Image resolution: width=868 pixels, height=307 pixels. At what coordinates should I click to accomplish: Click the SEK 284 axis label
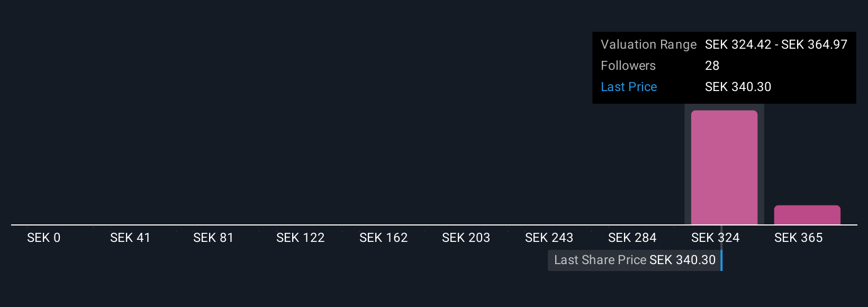632,238
